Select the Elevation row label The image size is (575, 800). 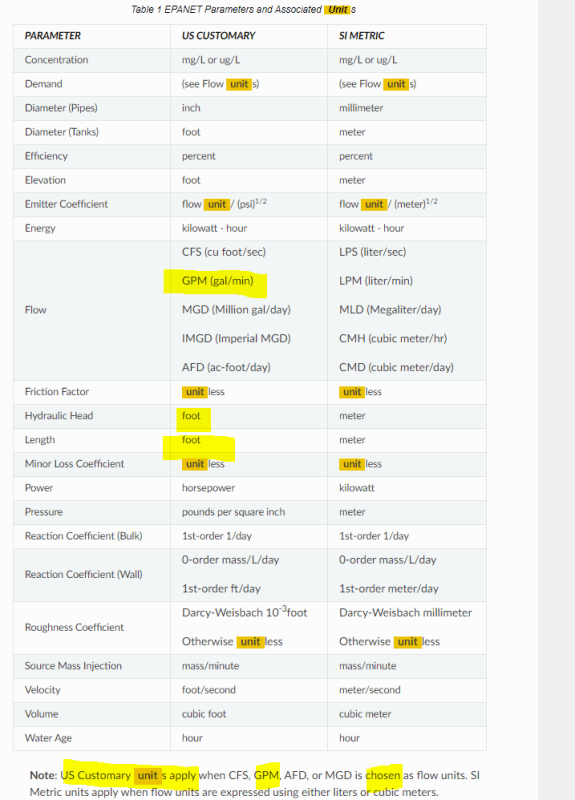tap(45, 180)
